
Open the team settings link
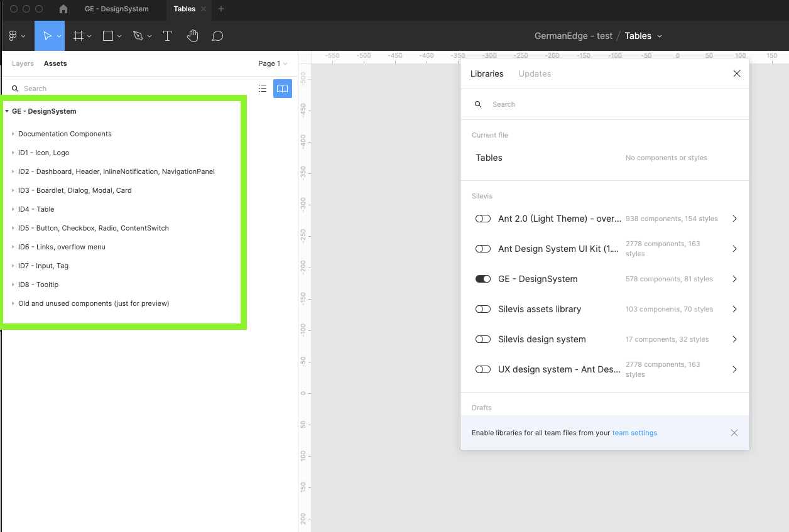[x=634, y=433]
